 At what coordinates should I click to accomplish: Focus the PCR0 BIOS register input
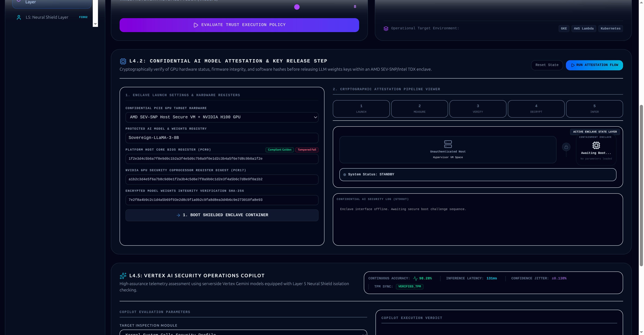(x=222, y=159)
